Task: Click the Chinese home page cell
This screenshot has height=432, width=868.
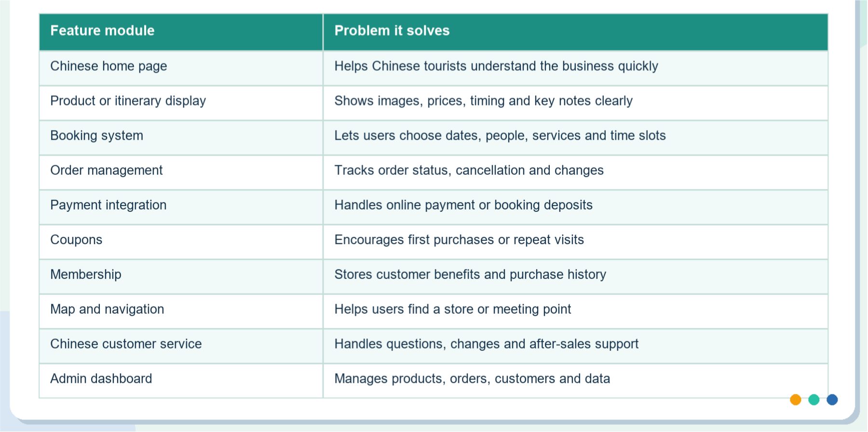Action: [x=181, y=68]
